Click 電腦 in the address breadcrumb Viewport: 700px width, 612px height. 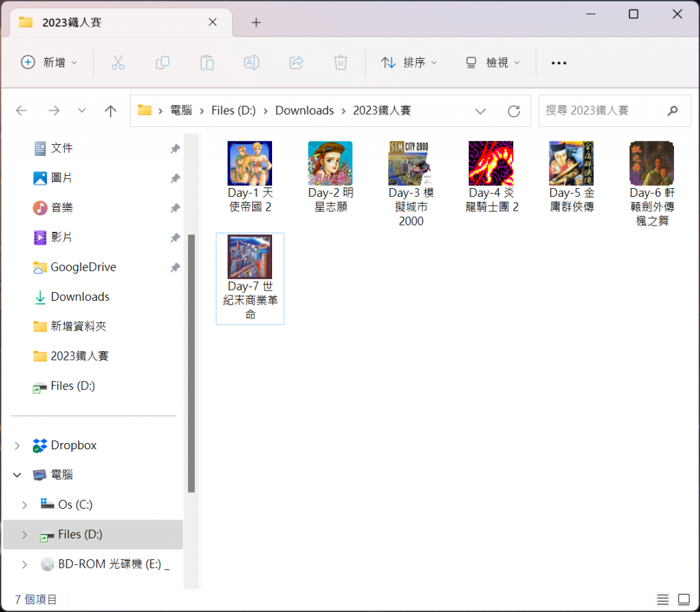[x=181, y=110]
